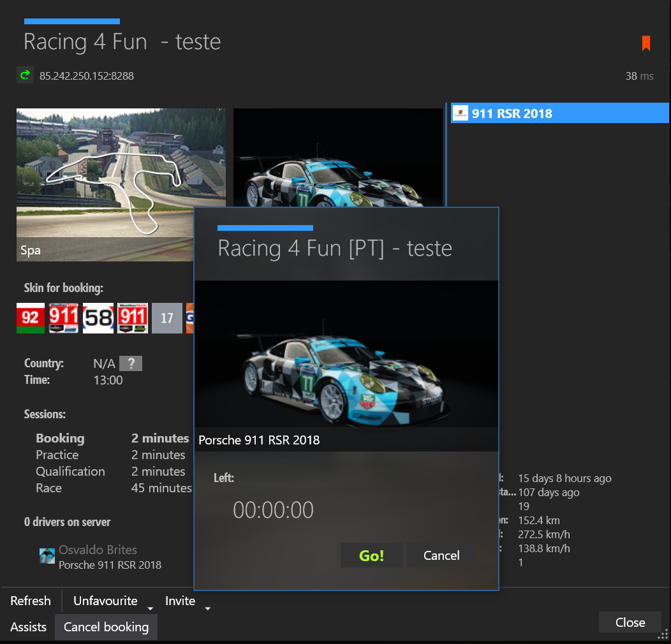Click the 152.4 km distance value
This screenshot has height=644, width=671.
(539, 520)
